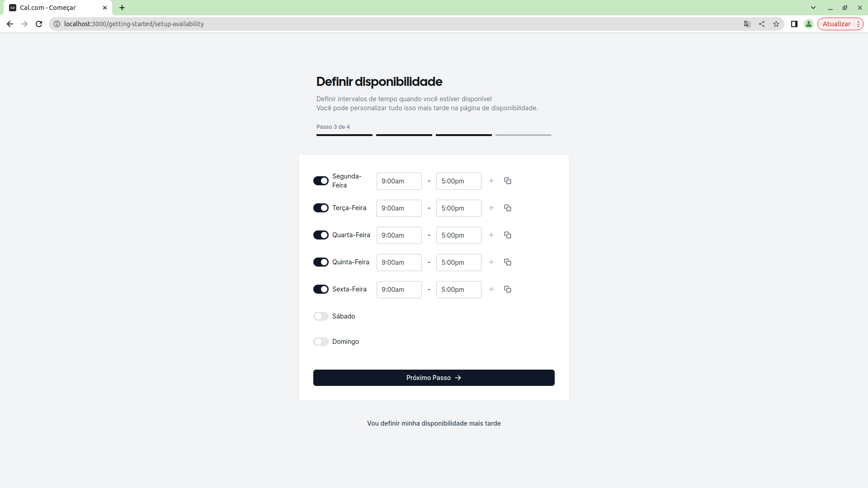Enable the Sábado availability toggle

click(321, 316)
